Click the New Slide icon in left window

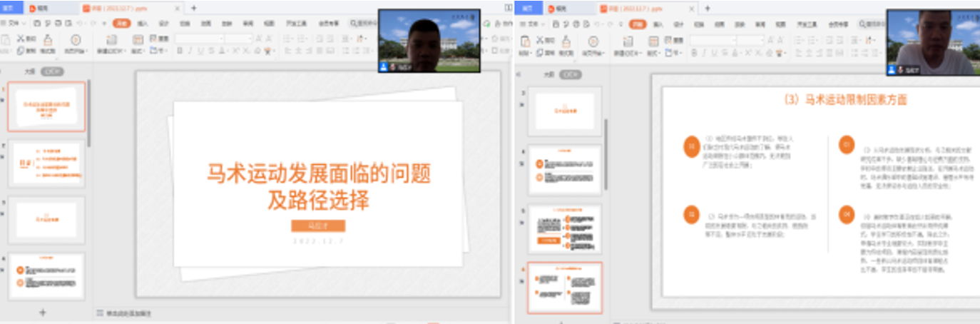111,39
